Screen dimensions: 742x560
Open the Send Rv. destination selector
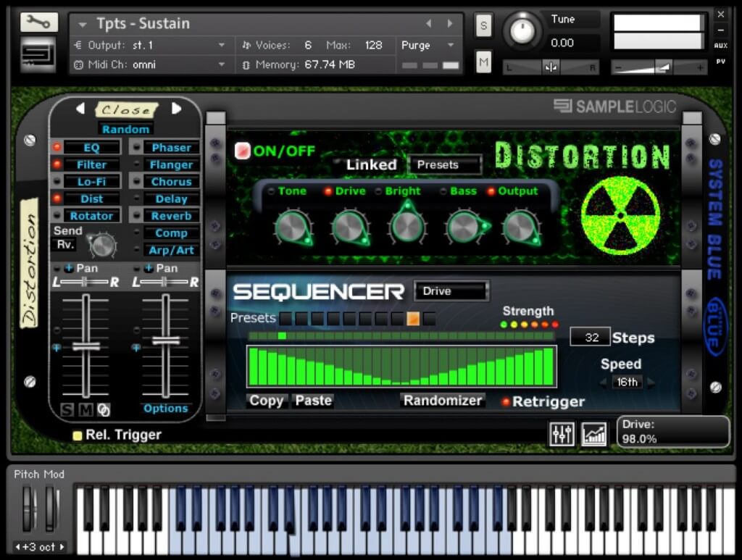[x=64, y=245]
